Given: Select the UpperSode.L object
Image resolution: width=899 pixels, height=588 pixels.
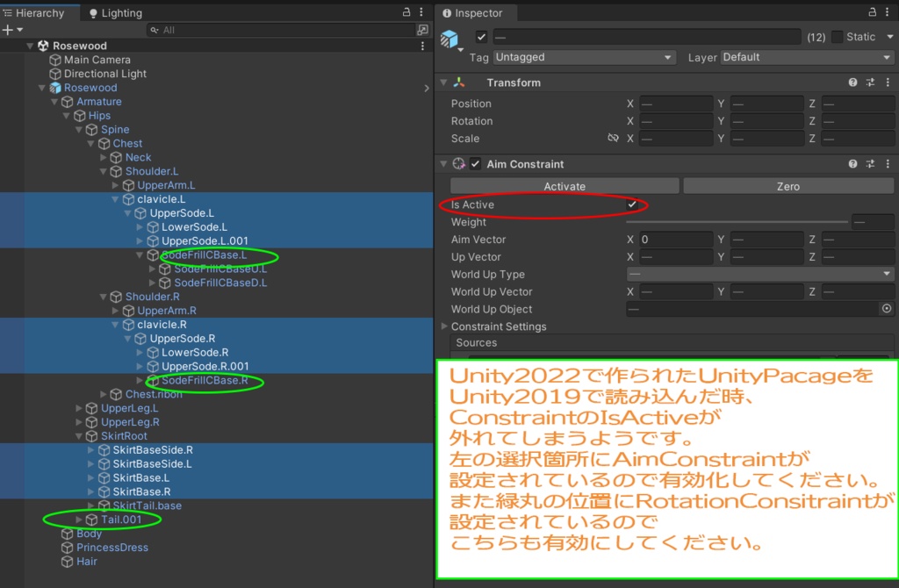Looking at the screenshot, I should pos(181,213).
